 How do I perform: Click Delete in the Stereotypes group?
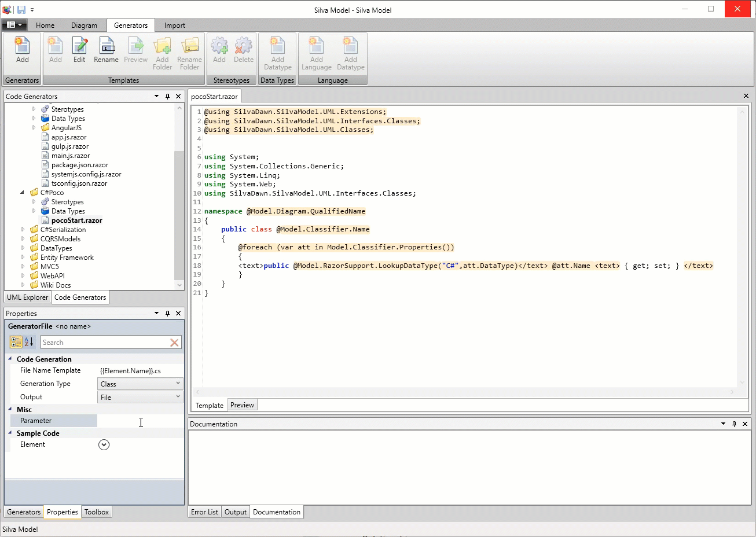244,50
